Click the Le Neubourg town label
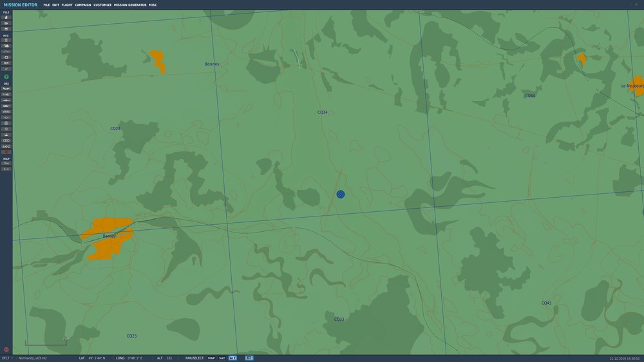This screenshot has width=644, height=362. point(632,86)
